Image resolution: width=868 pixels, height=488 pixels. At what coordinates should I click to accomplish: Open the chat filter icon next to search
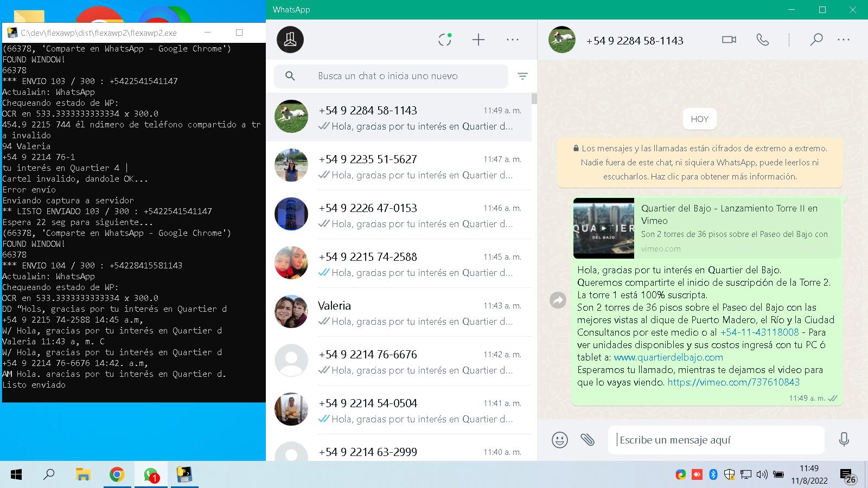pyautogui.click(x=522, y=76)
